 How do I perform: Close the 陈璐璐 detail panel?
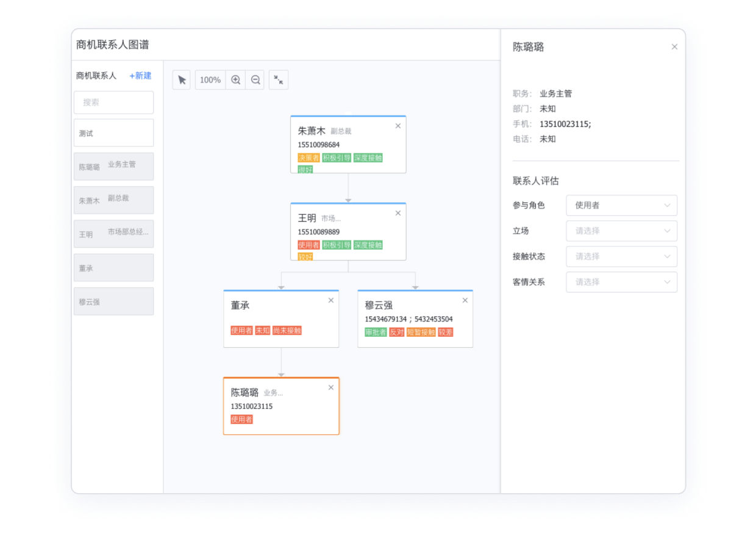pos(674,46)
